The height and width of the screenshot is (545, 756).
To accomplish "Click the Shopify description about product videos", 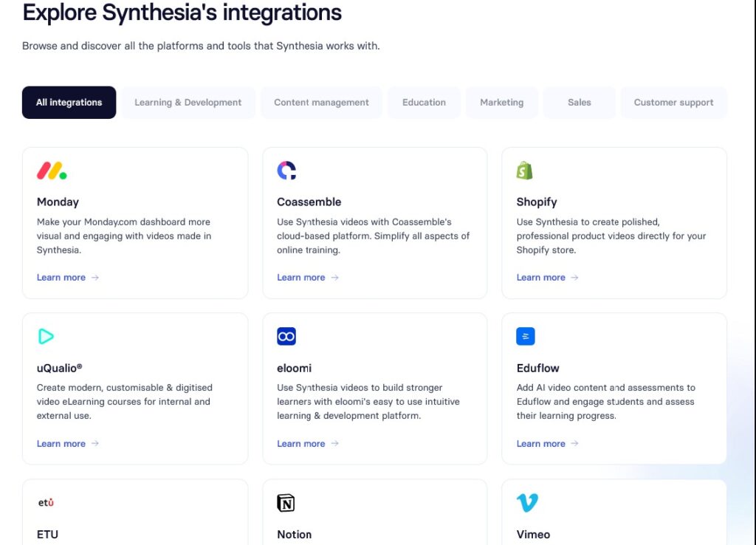I will [x=611, y=236].
